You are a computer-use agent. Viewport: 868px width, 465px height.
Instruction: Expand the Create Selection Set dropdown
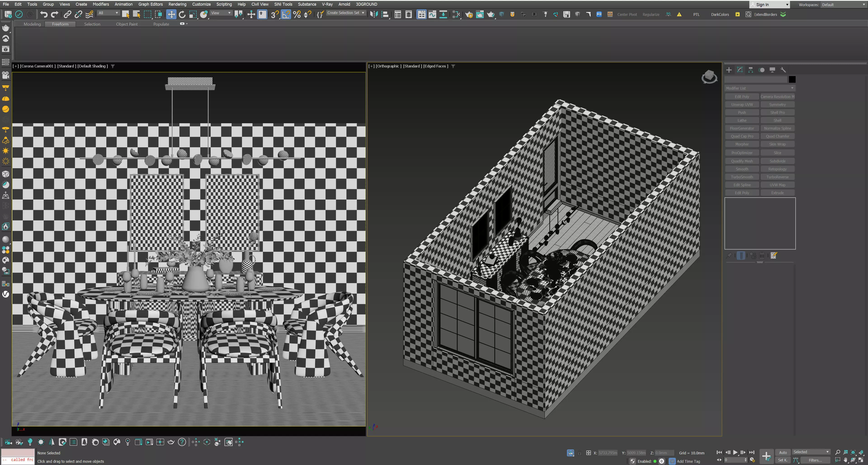pos(363,13)
